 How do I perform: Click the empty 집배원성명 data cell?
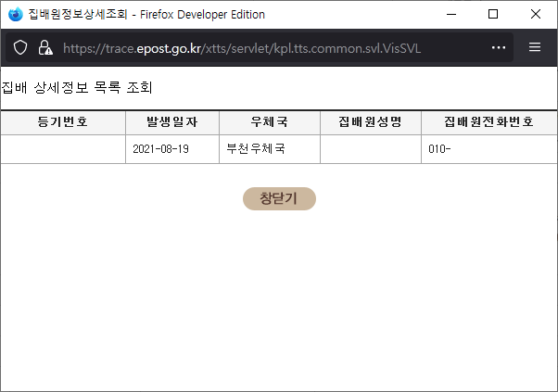click(x=371, y=149)
